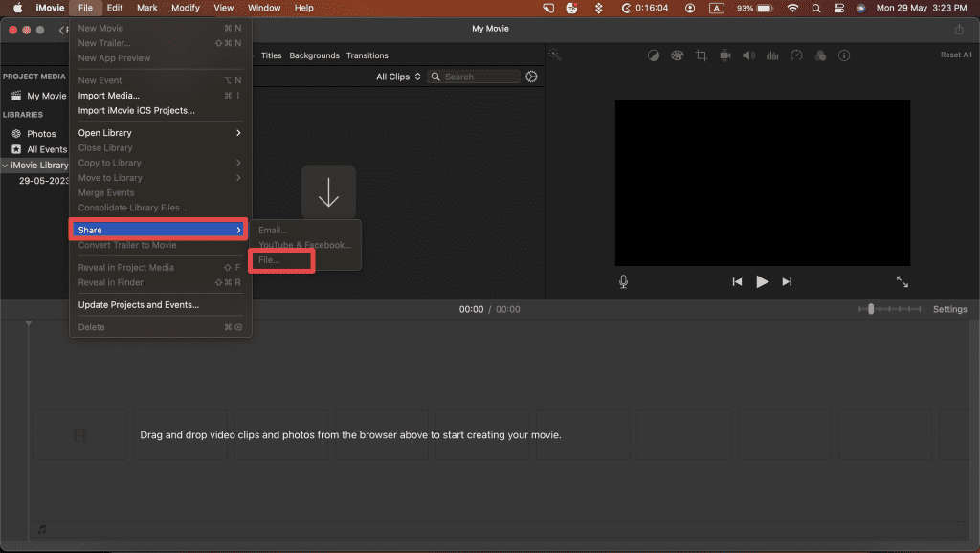Screen dimensions: 980x553
Task: Open the color balance tool
Action: coord(654,55)
